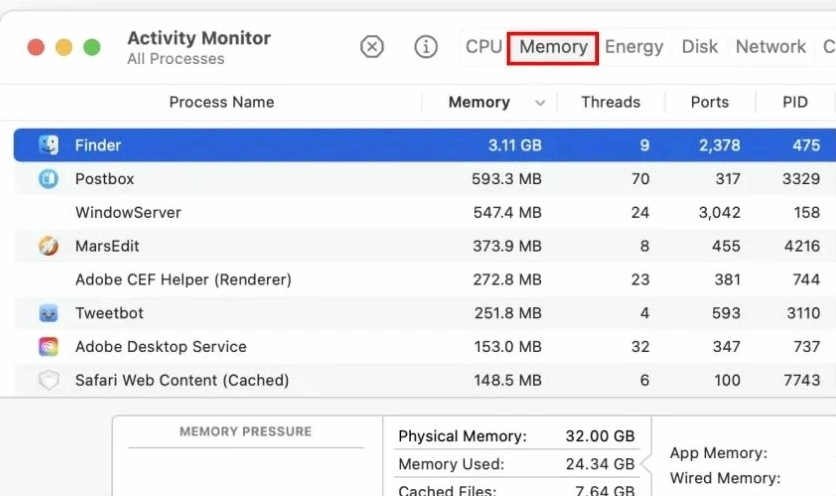Open the Network tab

(770, 47)
